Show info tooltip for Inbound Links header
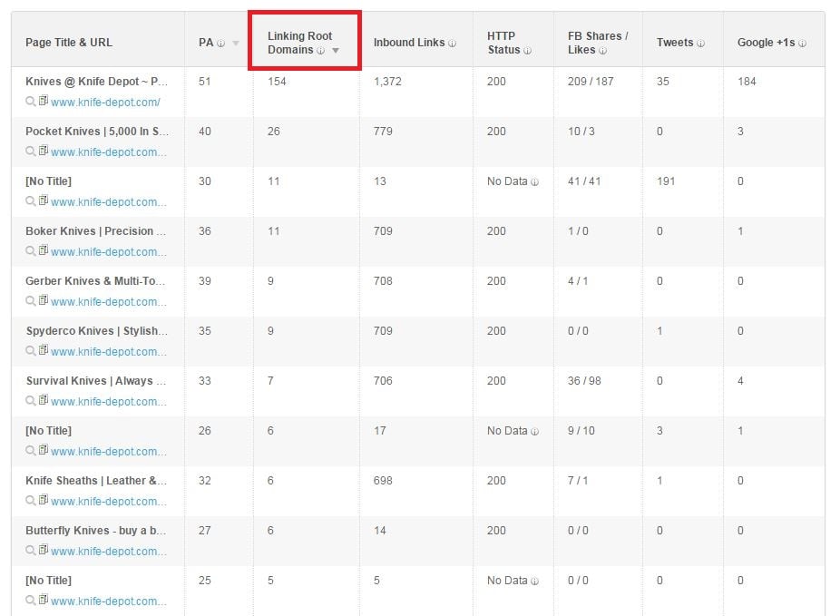 [x=452, y=44]
